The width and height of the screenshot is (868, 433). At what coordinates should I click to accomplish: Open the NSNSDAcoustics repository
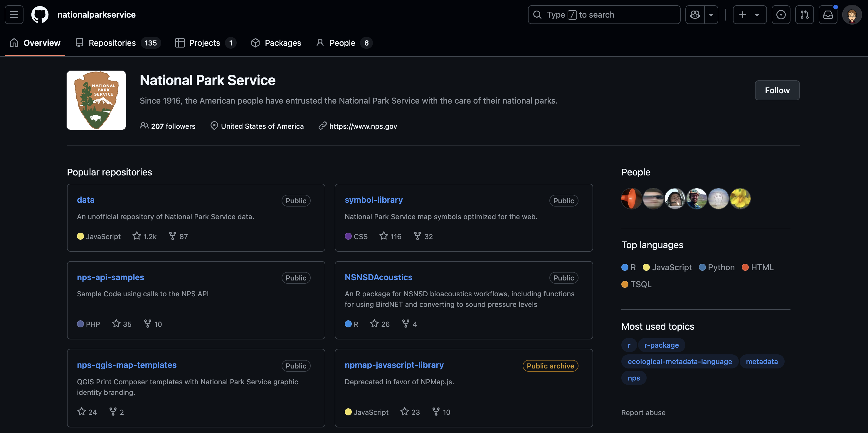click(379, 277)
